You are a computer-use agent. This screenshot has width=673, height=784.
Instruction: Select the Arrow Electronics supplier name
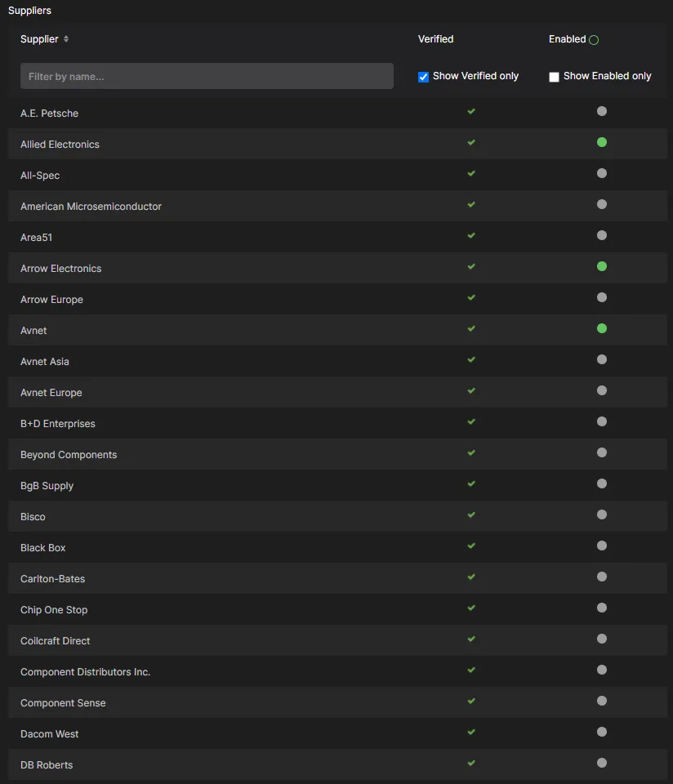coord(61,268)
